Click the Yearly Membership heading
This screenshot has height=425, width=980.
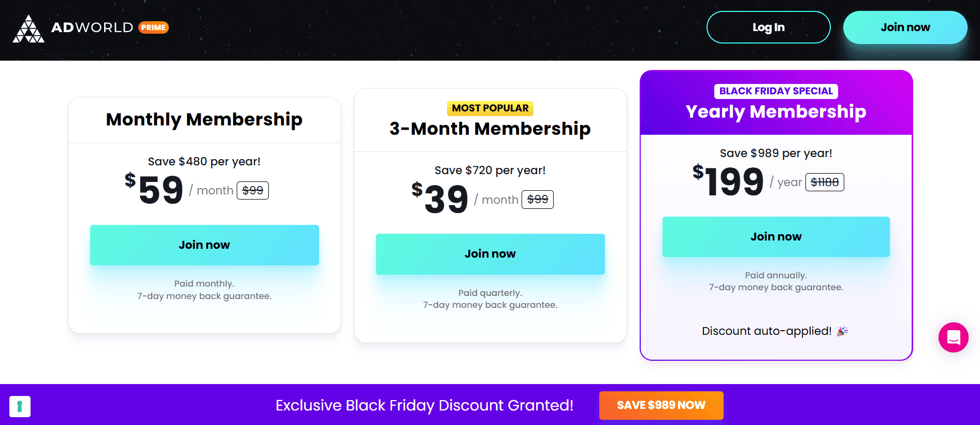[x=775, y=112]
